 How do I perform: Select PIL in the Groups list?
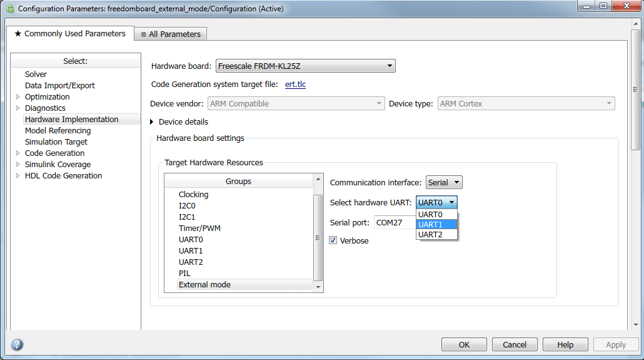pos(184,273)
